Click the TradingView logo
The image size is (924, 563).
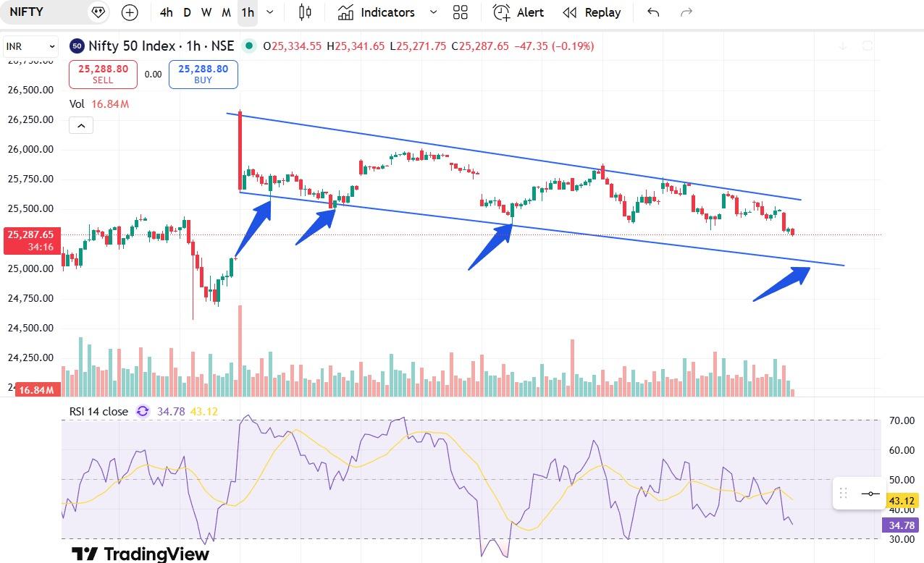[x=140, y=554]
